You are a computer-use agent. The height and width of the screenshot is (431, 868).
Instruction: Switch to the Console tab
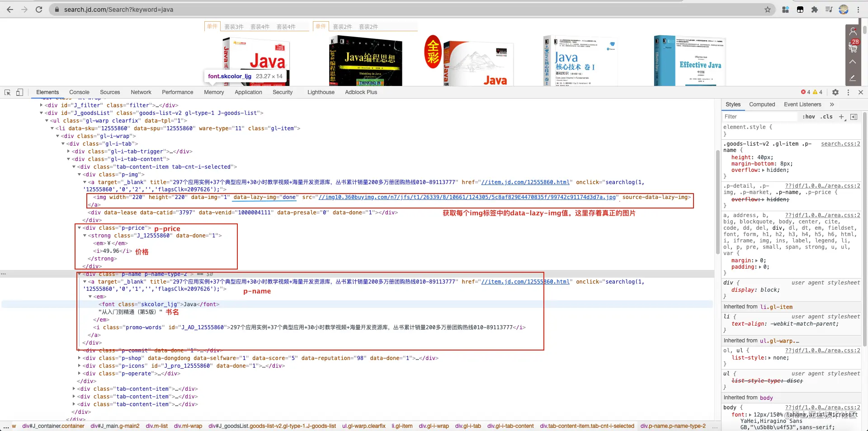pos(79,92)
